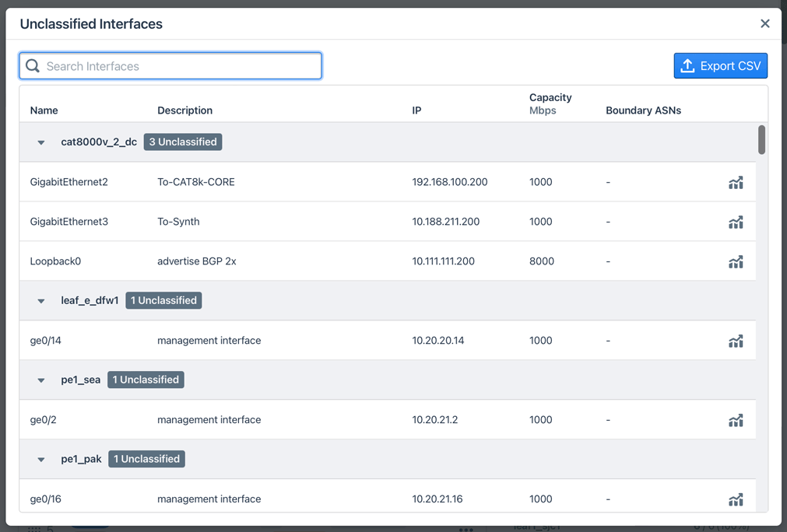Click the upload icon inside Export CSV
Image resolution: width=787 pixels, height=532 pixels.
[x=688, y=65]
